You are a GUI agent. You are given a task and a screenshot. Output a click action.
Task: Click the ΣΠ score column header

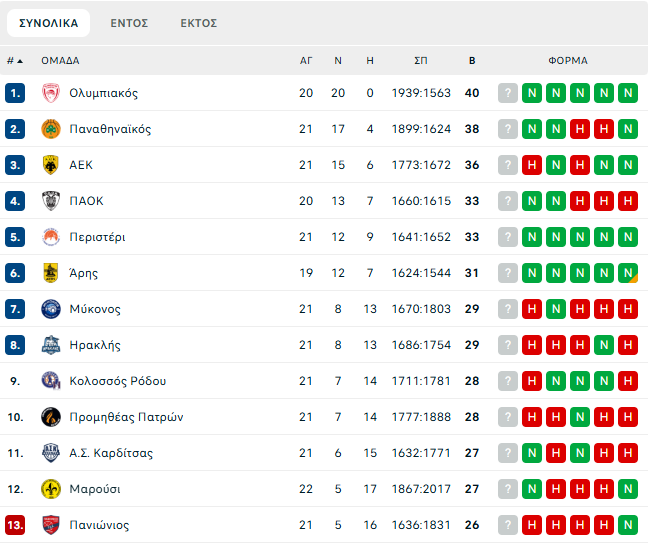point(421,60)
